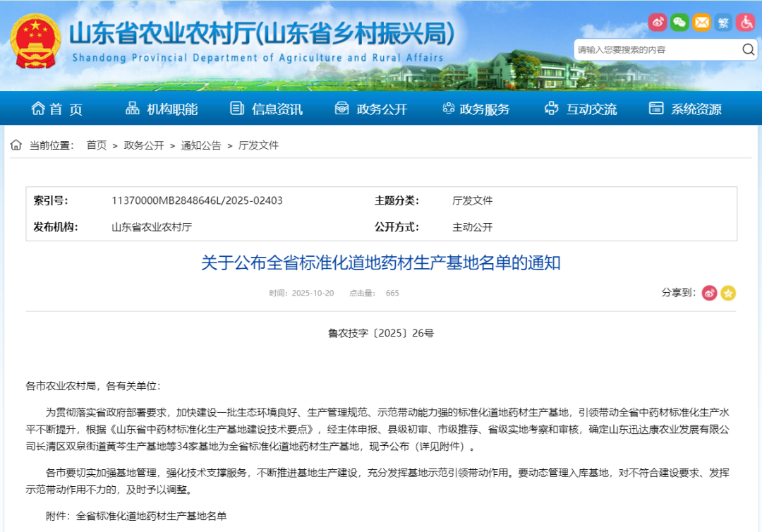Open the orange email envelope icon
The image size is (762, 532).
point(701,23)
